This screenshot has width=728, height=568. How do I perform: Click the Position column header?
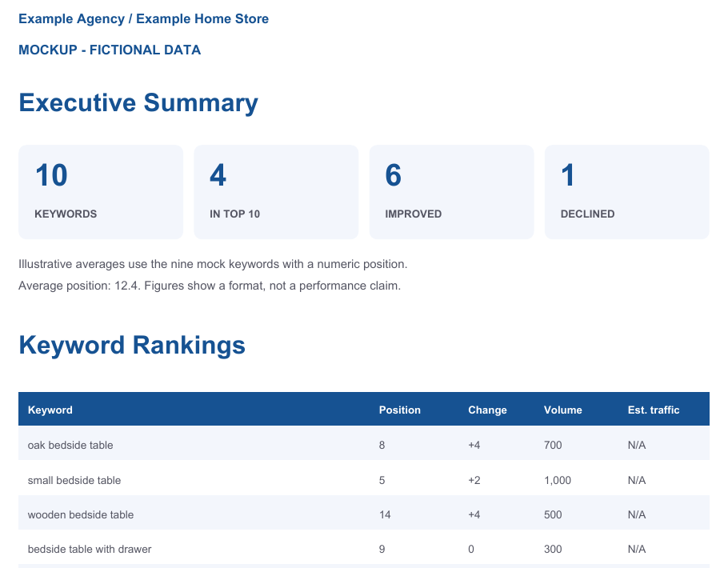[x=400, y=410]
